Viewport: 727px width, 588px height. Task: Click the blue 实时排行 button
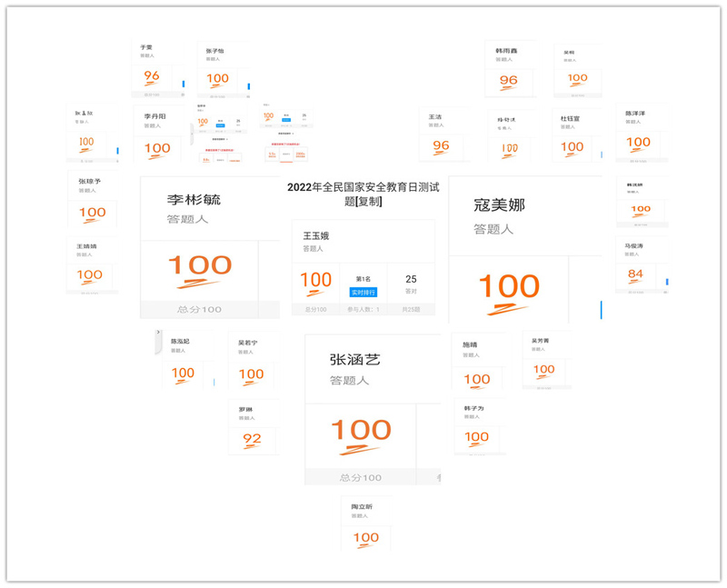click(363, 292)
